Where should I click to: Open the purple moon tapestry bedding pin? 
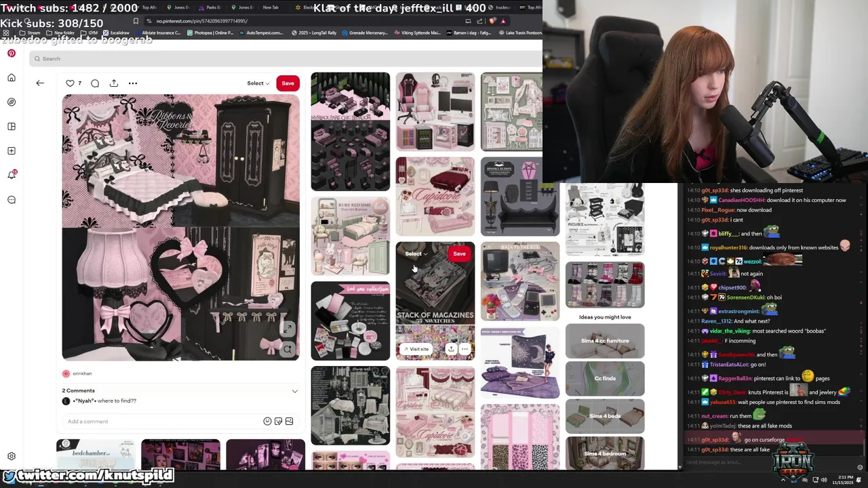[520, 363]
